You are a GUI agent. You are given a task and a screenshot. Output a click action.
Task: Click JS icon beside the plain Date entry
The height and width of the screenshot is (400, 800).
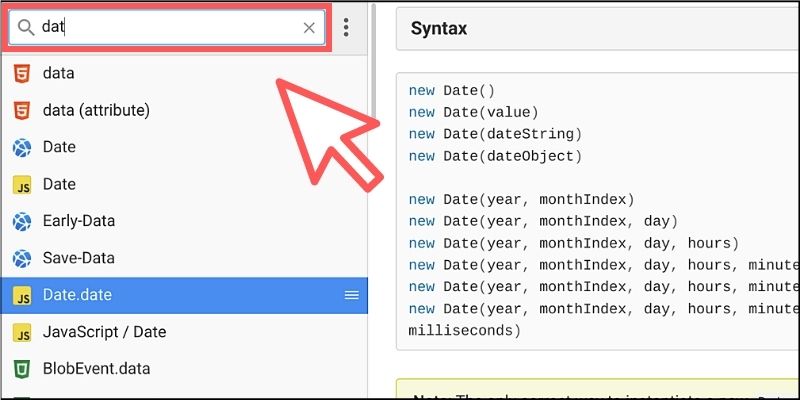[x=22, y=185]
